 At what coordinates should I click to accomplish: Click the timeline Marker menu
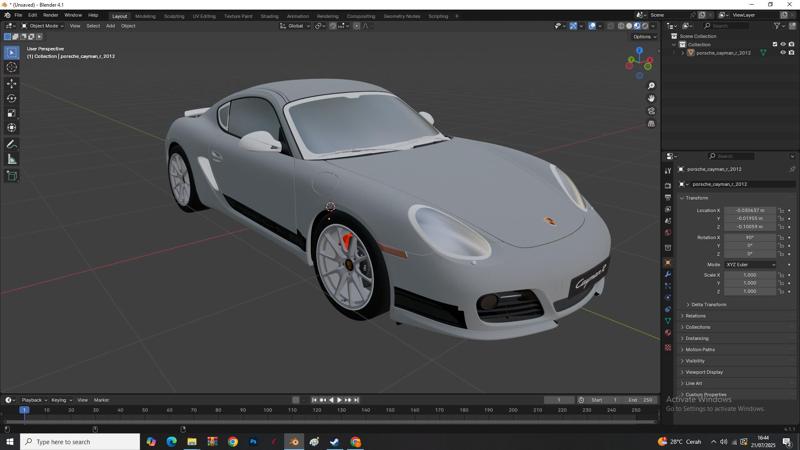coord(101,400)
